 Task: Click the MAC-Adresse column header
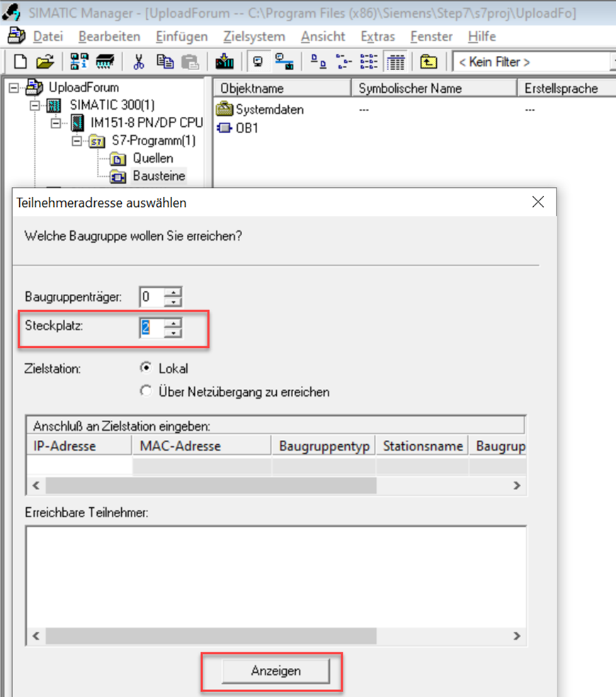pyautogui.click(x=202, y=446)
